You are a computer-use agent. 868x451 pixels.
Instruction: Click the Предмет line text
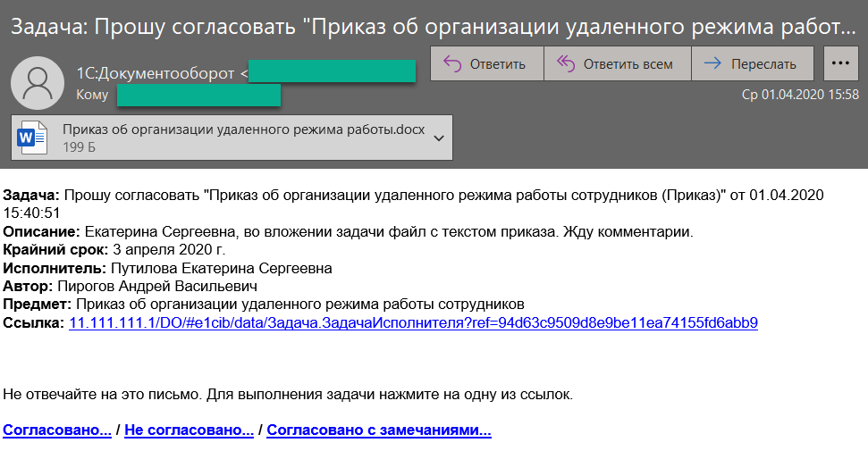coord(264,305)
